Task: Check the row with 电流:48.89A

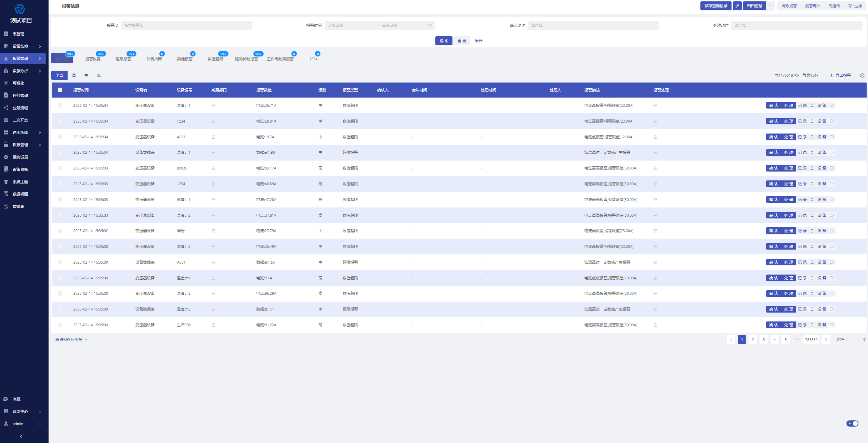Action: [60, 184]
